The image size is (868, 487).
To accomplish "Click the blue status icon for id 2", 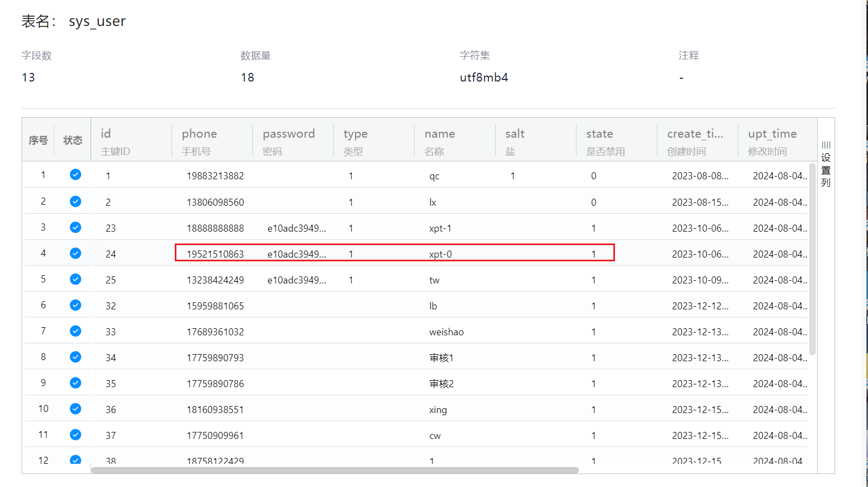I will point(76,201).
